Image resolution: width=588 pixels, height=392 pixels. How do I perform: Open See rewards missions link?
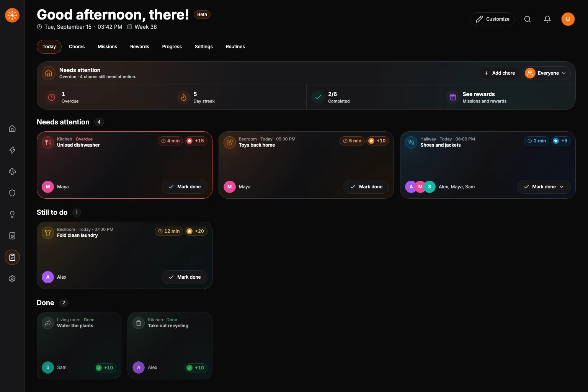tap(508, 97)
